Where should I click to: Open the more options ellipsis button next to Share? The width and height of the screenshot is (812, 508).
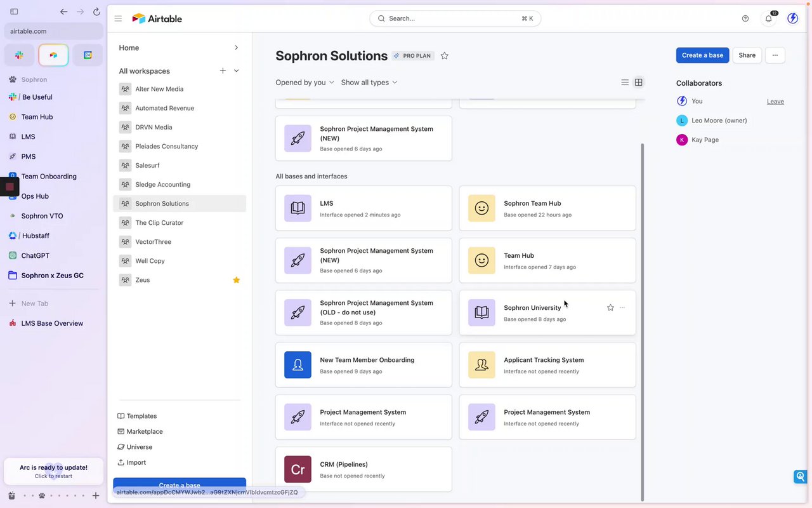(775, 55)
